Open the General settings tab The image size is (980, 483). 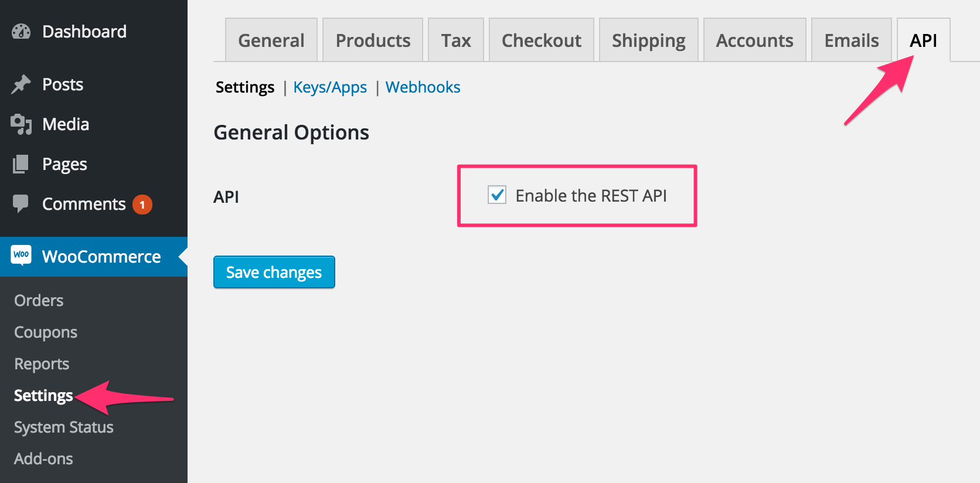pos(271,40)
